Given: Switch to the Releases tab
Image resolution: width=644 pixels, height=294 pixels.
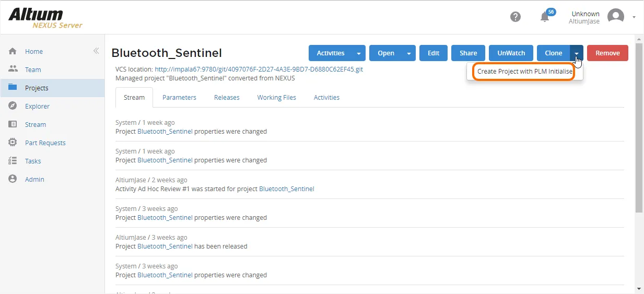Looking at the screenshot, I should coord(227,97).
